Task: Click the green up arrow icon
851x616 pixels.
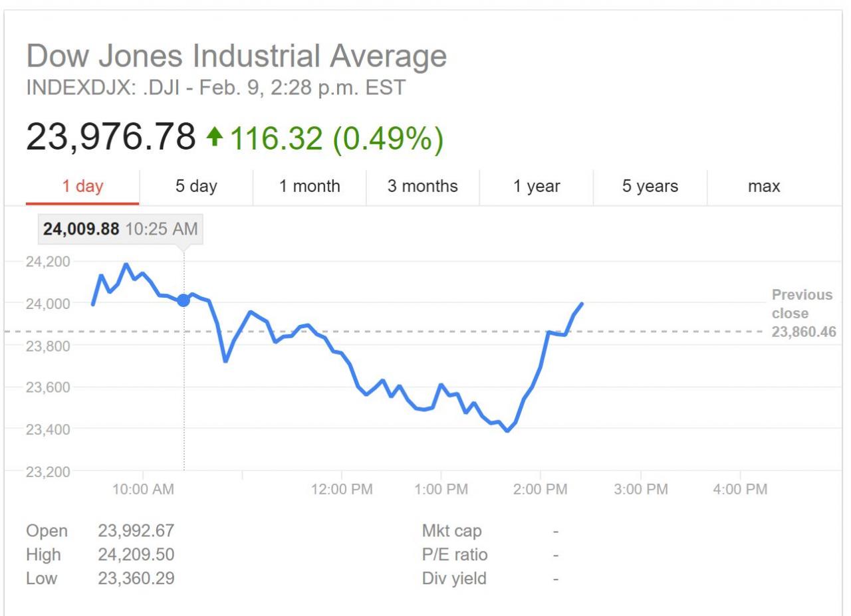Action: pyautogui.click(x=214, y=136)
